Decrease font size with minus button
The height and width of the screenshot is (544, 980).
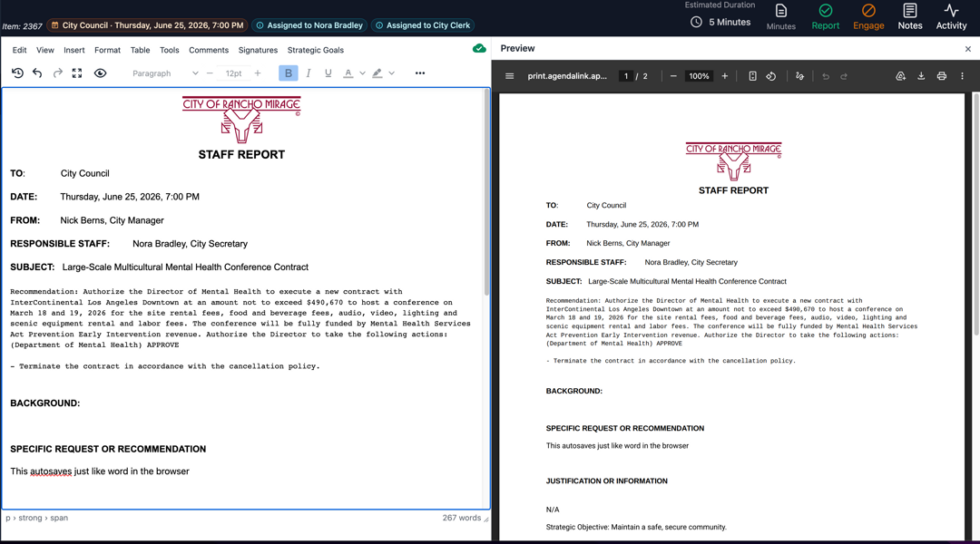point(210,73)
